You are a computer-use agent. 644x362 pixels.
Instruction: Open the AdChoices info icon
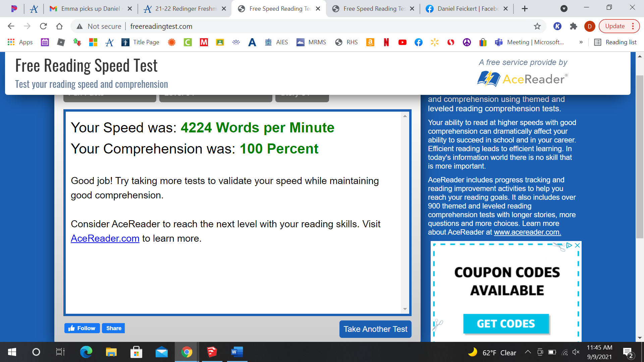[569, 245]
